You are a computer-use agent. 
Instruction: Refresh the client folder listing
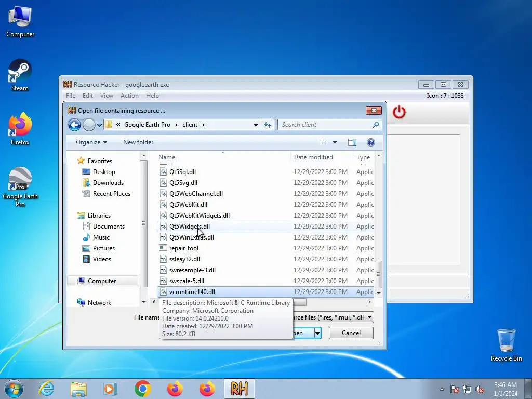point(268,125)
